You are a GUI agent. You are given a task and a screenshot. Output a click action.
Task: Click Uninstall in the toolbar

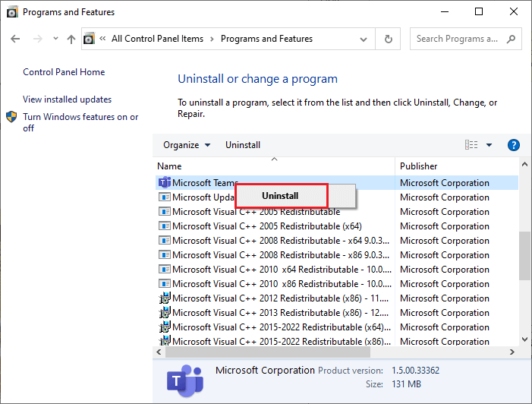(x=243, y=145)
